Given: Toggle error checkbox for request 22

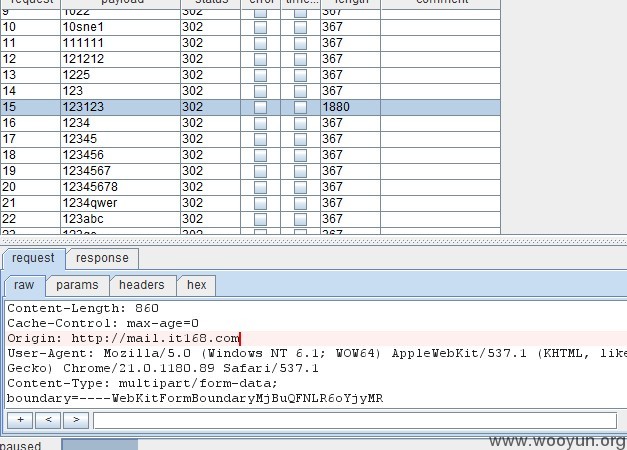Looking at the screenshot, I should tap(260, 219).
